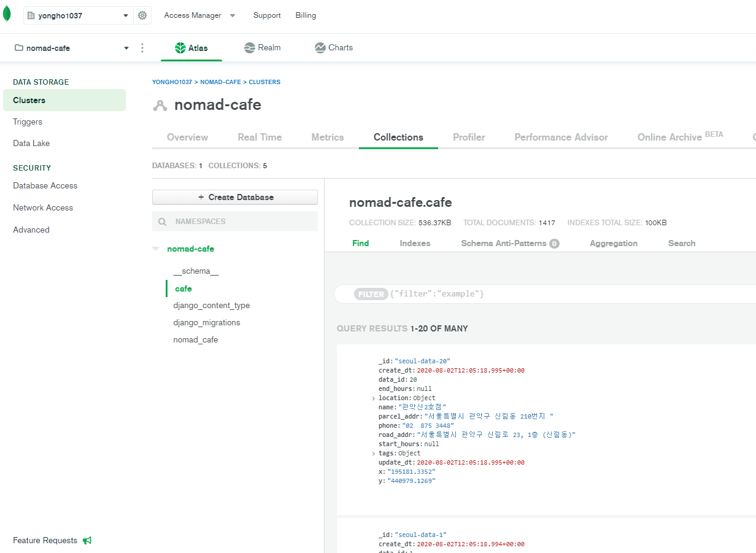Viewport: 756px width, 553px height.
Task: Click the Support link
Action: pyautogui.click(x=267, y=15)
